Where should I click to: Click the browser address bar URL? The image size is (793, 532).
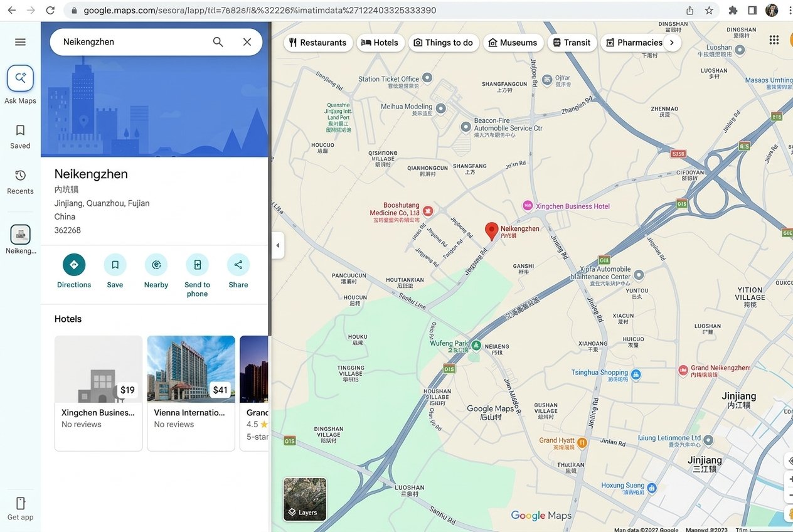260,10
